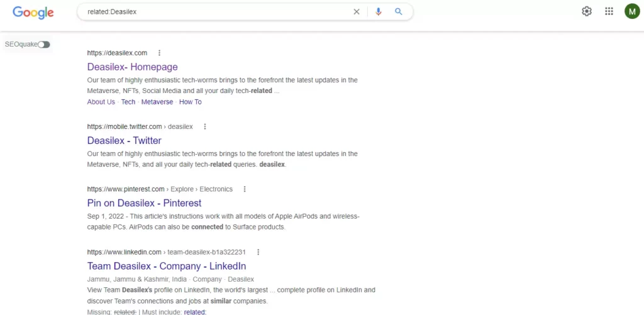Open the account avatar M

pyautogui.click(x=632, y=11)
